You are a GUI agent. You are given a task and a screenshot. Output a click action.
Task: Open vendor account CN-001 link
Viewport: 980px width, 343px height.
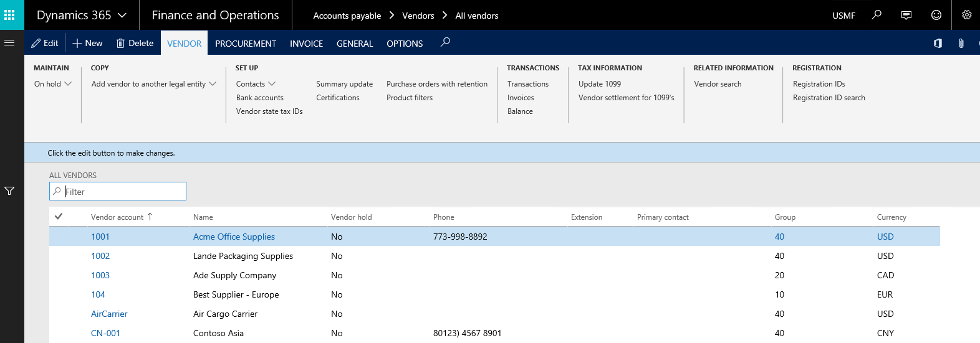(x=105, y=333)
